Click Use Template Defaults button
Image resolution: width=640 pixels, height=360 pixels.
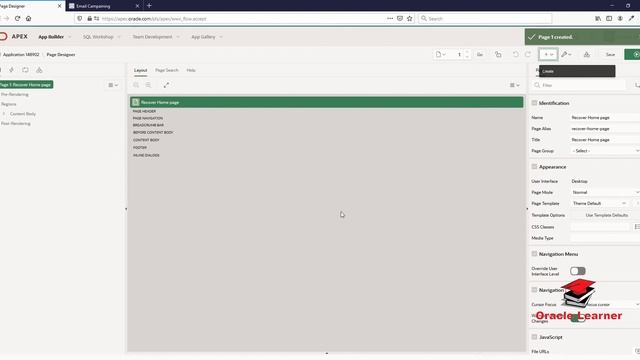coord(607,215)
